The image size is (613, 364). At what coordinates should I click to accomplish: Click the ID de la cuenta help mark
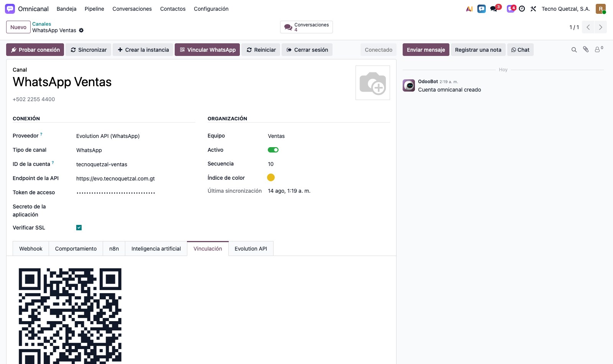53,162
